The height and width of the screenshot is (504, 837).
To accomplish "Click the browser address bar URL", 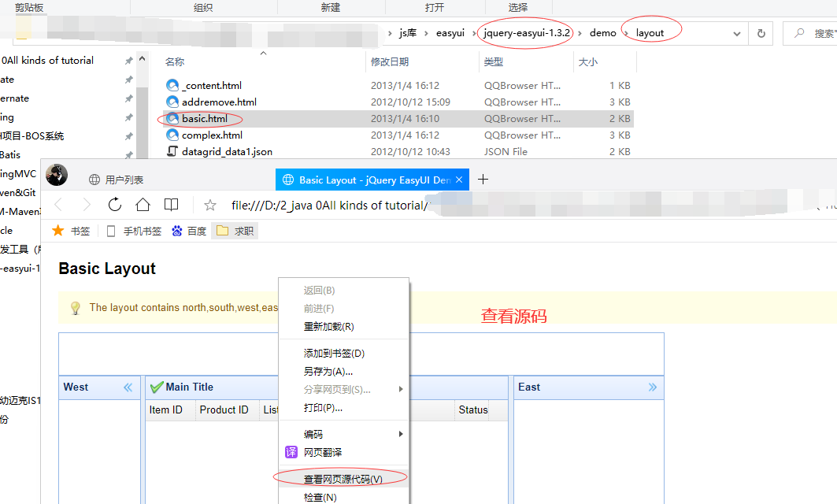I will [x=328, y=206].
